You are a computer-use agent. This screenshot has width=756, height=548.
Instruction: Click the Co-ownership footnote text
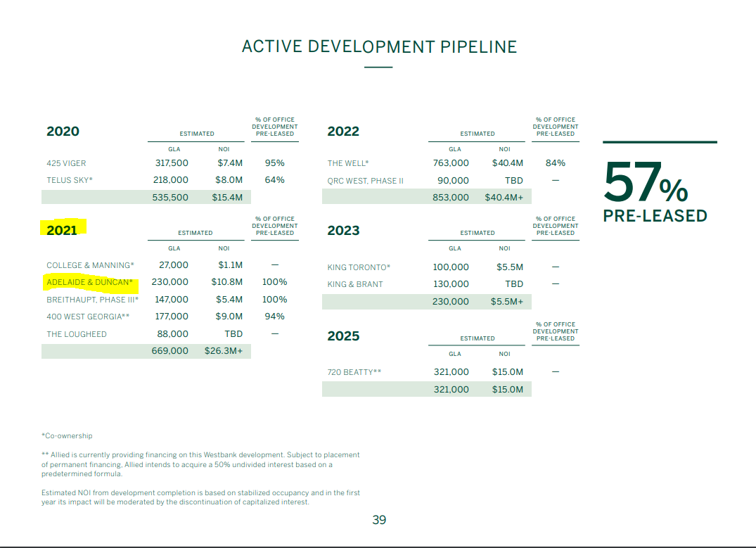(67, 435)
